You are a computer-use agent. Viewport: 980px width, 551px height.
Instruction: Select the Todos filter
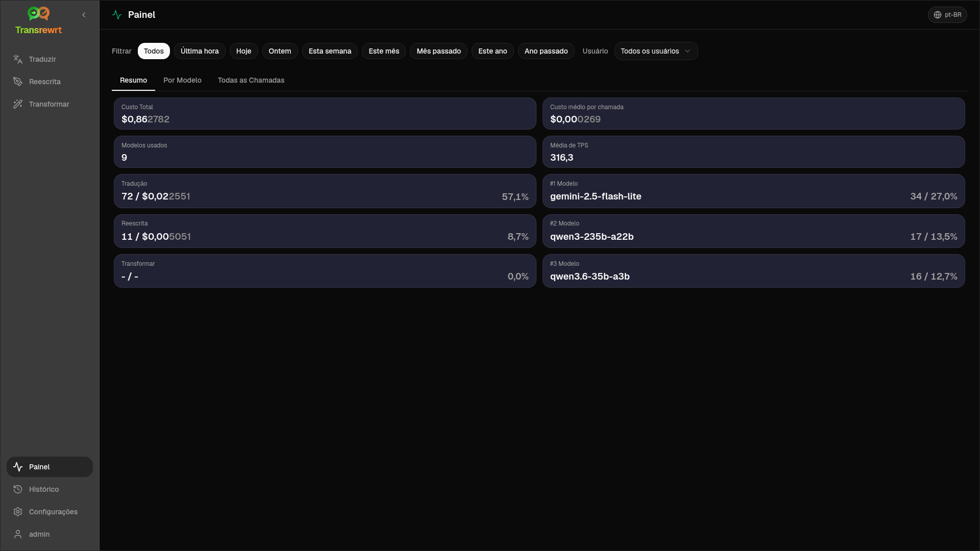[154, 51]
